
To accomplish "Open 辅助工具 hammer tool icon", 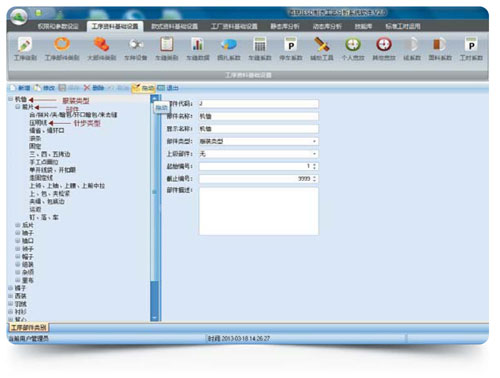I will point(322,44).
